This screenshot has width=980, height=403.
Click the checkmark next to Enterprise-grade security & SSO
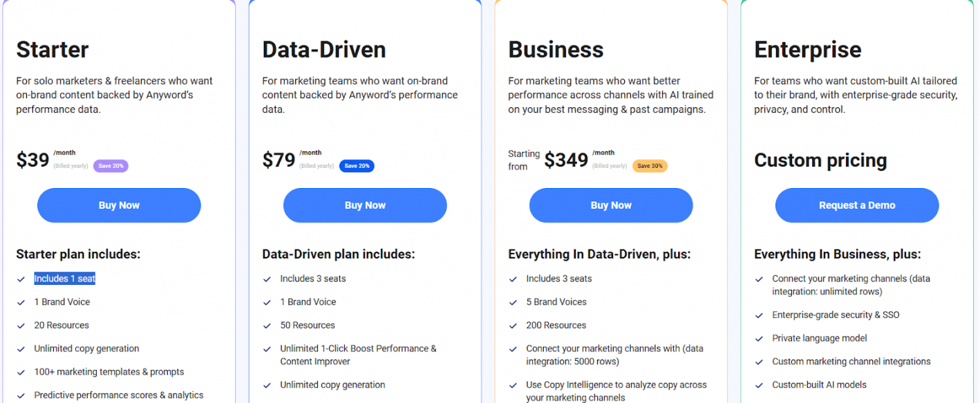(x=760, y=315)
